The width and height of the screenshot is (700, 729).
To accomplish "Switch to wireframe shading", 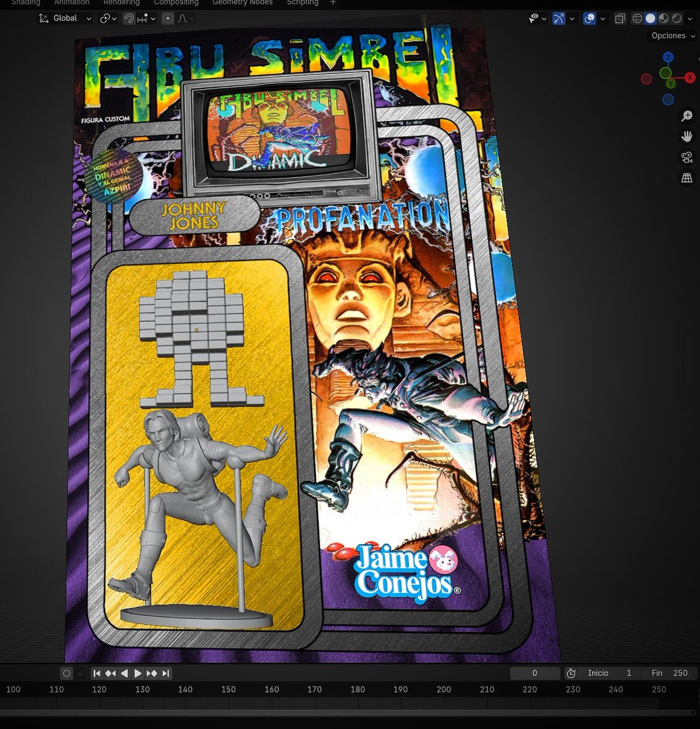I will click(x=637, y=18).
